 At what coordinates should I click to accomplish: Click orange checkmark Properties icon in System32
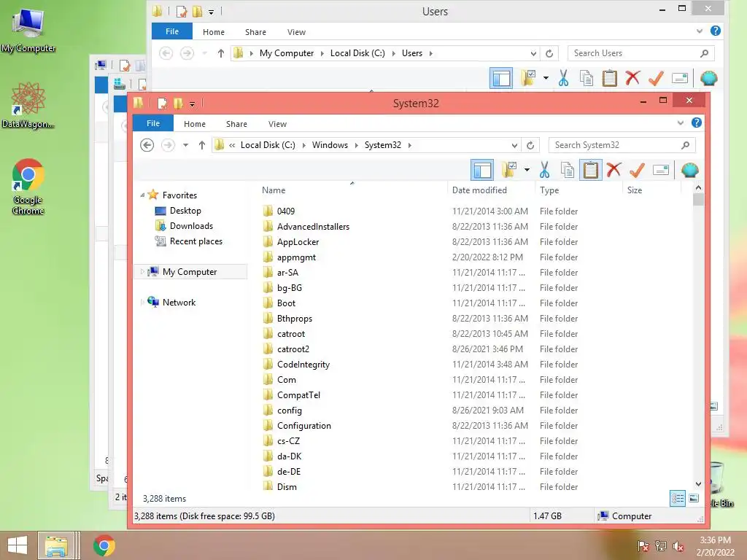click(637, 170)
